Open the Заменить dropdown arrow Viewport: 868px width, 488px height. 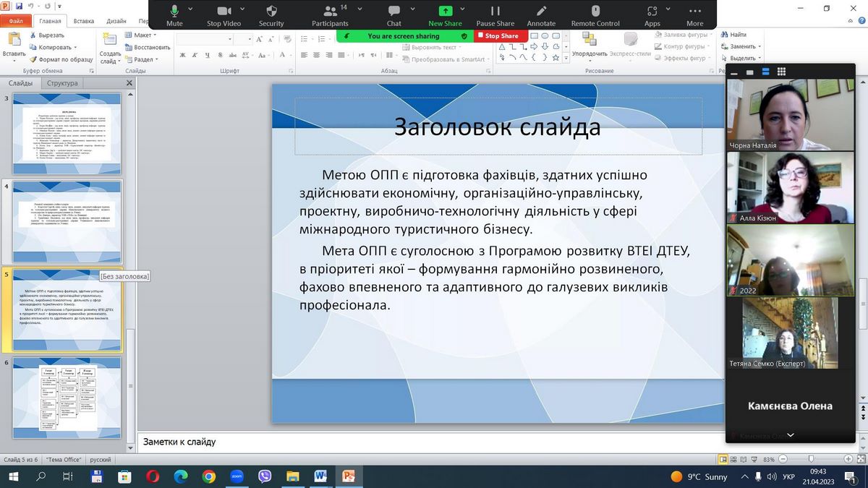coord(759,46)
